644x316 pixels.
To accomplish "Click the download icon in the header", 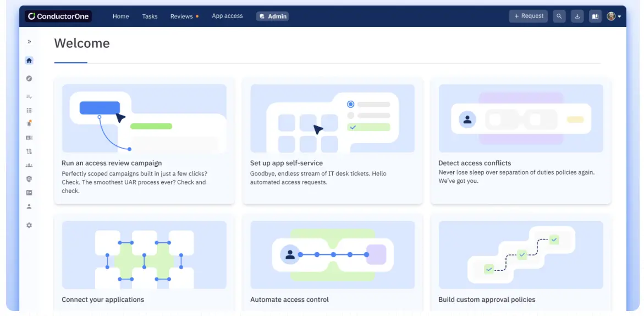I will tap(577, 17).
